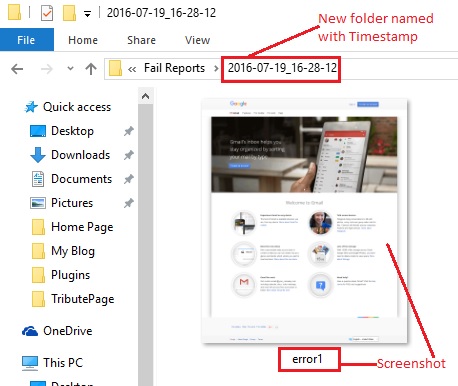Switch to the View ribbon tab
The image size is (458, 386).
pos(197,40)
